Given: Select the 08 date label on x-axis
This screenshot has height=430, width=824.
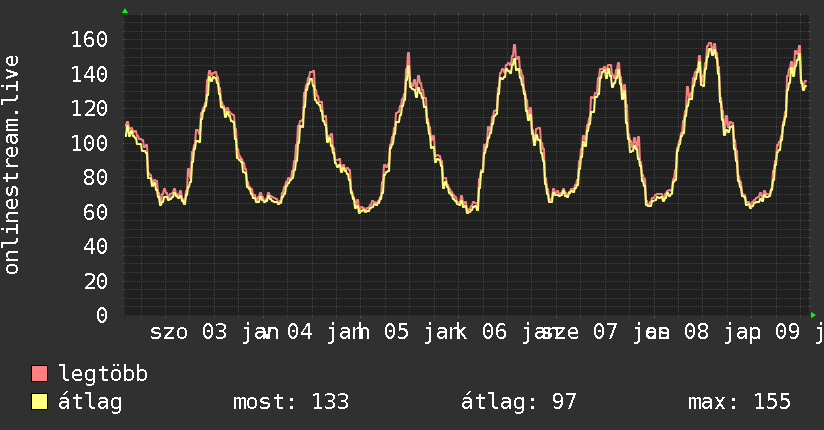Looking at the screenshot, I should point(696,333).
